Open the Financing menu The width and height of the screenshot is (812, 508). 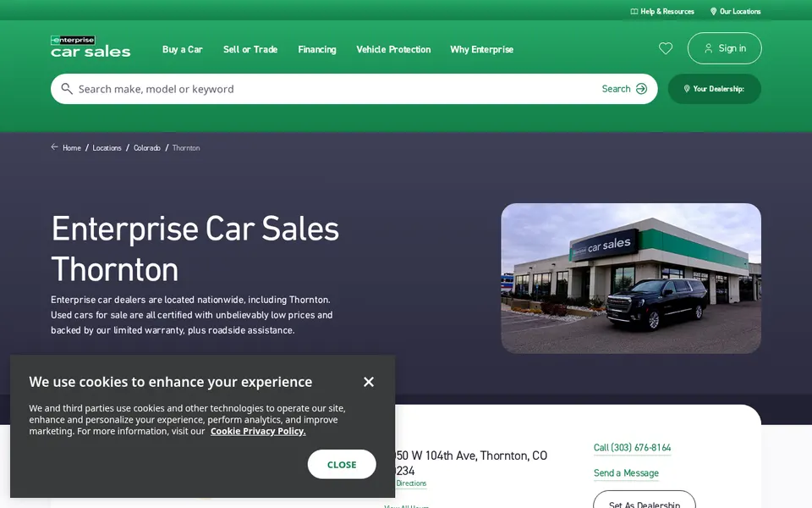point(317,49)
